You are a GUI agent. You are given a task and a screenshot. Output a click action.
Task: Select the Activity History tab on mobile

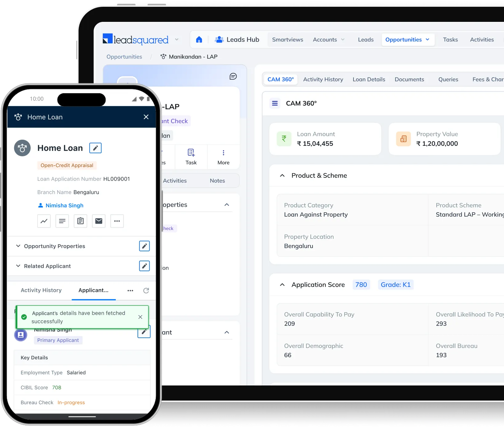[x=41, y=290]
